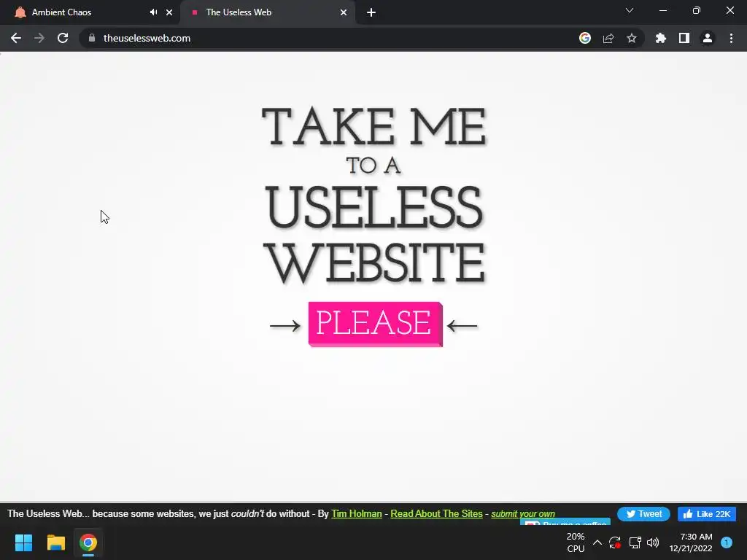Screen dimensions: 747x560
Task: Click the 20% CPU tray indicator
Action: click(x=576, y=542)
